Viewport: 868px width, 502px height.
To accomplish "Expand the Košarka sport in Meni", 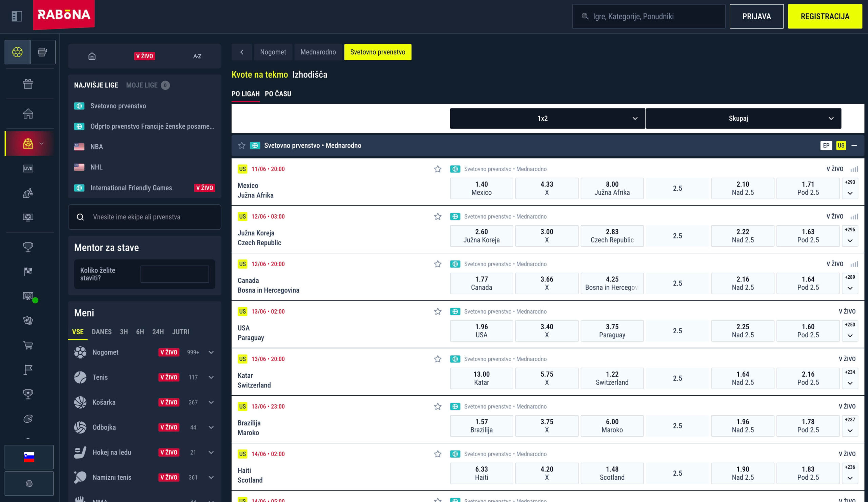I will 211,402.
